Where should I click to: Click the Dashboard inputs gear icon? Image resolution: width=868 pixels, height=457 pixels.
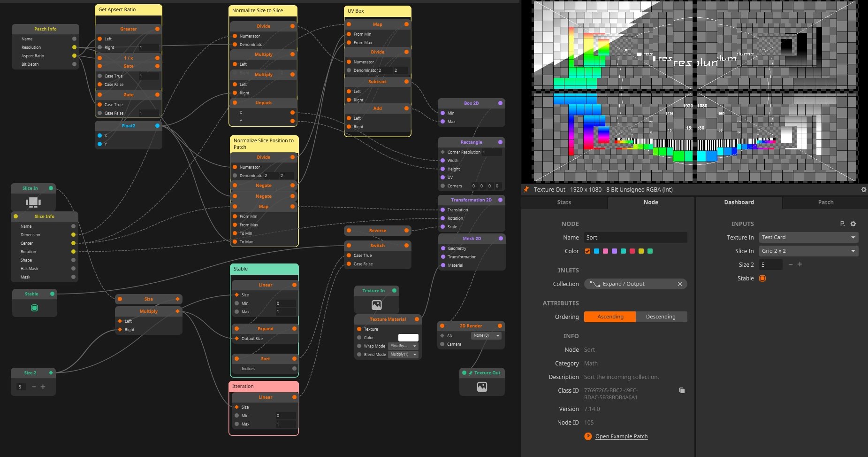[x=853, y=224]
